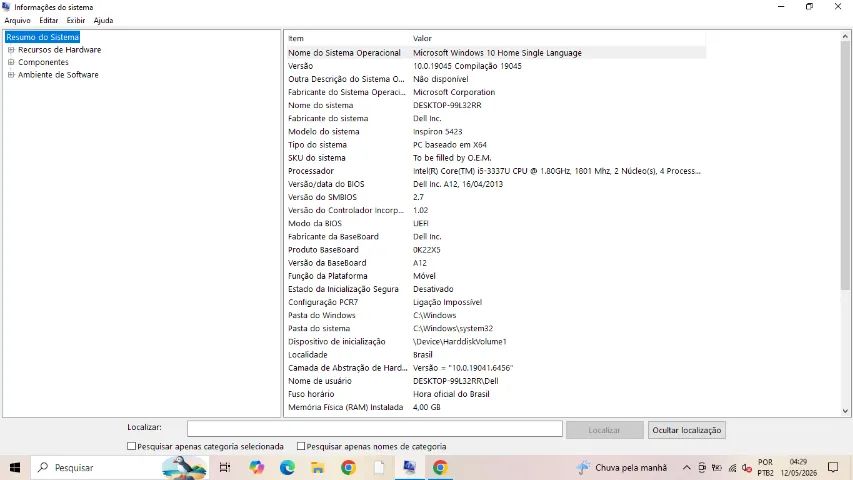
Task: Select the Nome do Sistema Operacional row
Action: click(x=495, y=53)
